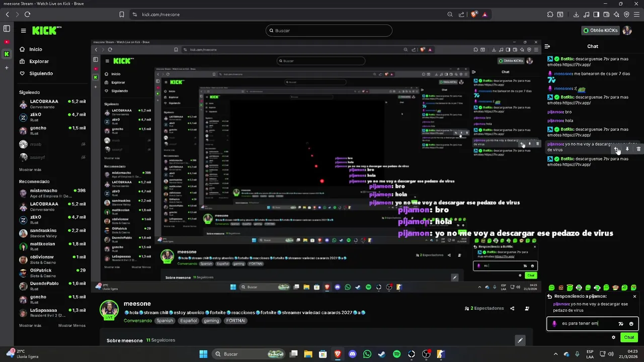644x362 pixels.
Task: Switch to the Kick tab in vertical tabs
Action: click(7, 54)
